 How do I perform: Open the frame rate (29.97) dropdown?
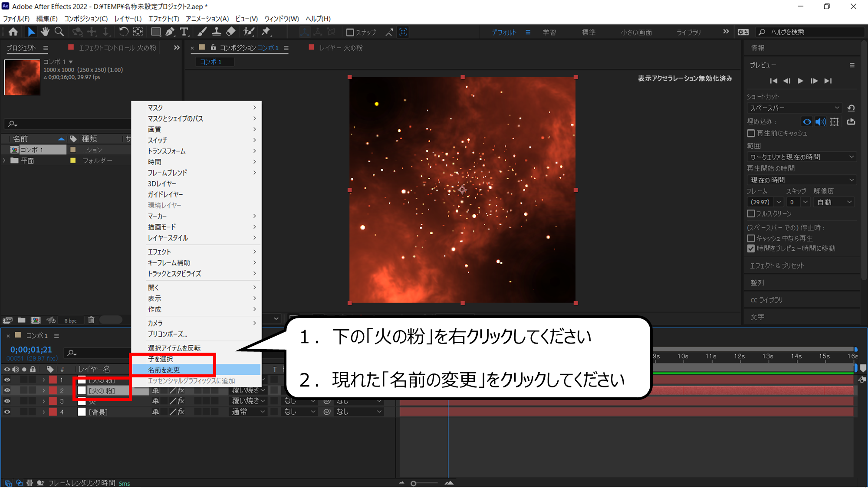coord(765,202)
